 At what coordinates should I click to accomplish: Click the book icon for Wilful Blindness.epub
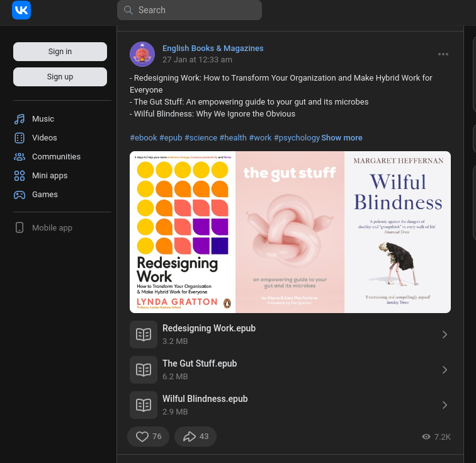144,405
